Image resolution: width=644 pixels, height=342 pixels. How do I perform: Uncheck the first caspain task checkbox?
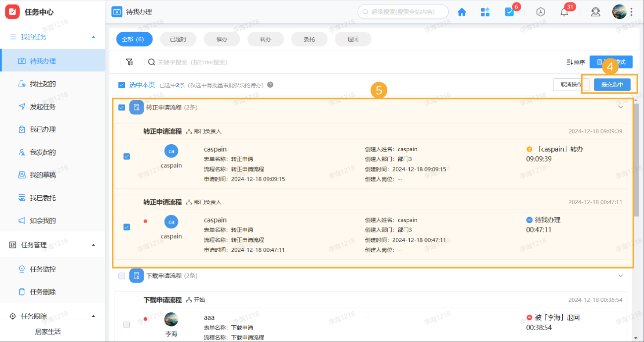click(x=126, y=156)
